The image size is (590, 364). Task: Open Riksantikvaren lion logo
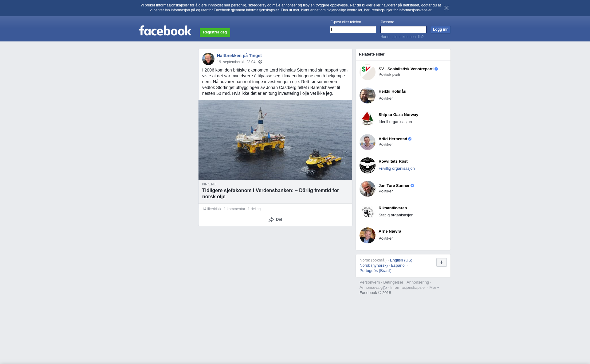[368, 212]
